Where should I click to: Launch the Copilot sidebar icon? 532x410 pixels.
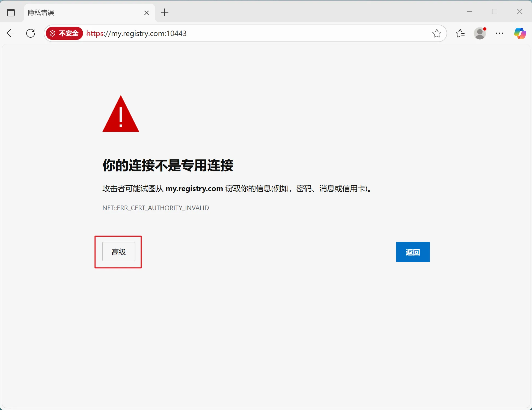click(x=520, y=33)
